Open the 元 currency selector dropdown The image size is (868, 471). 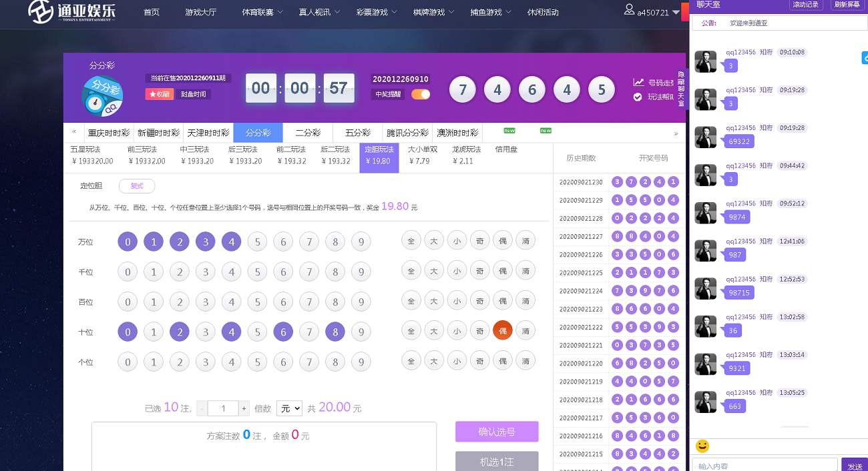tap(289, 408)
